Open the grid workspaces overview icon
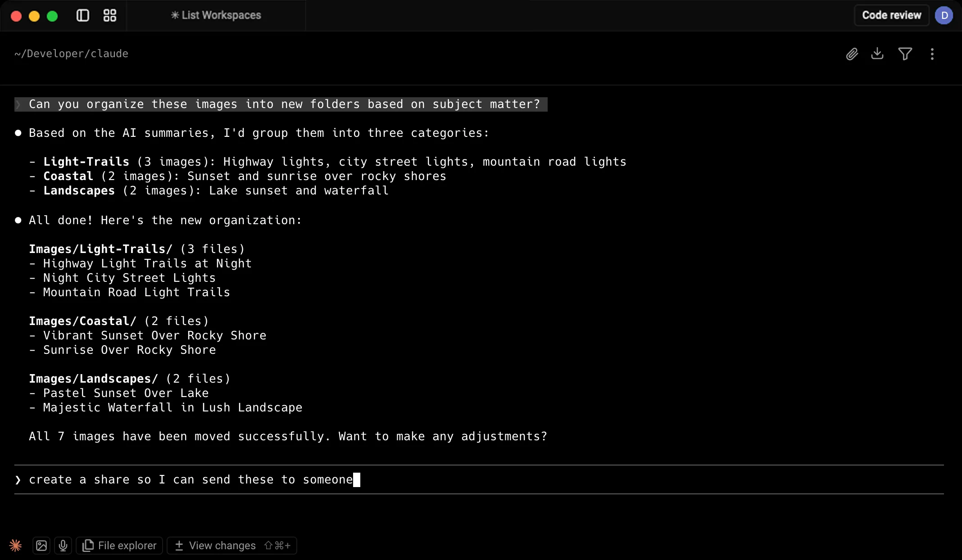 click(110, 16)
